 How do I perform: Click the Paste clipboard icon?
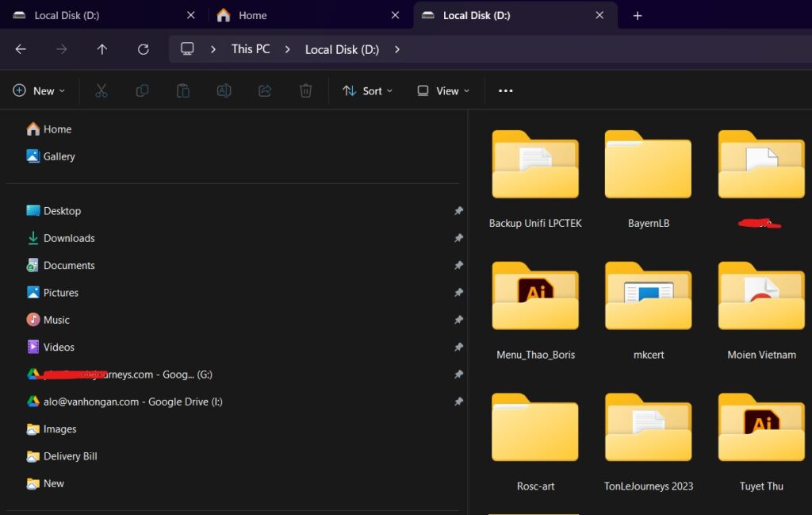click(x=183, y=91)
